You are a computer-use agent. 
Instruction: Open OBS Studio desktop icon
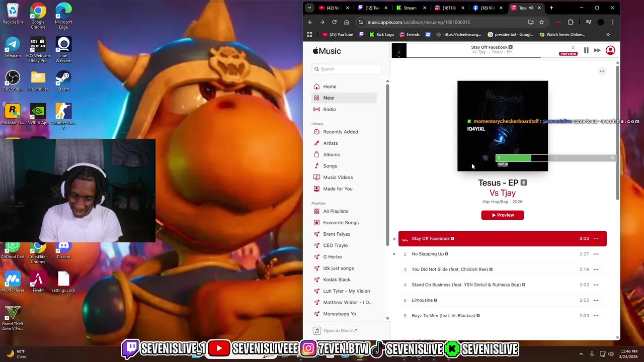pyautogui.click(x=13, y=81)
